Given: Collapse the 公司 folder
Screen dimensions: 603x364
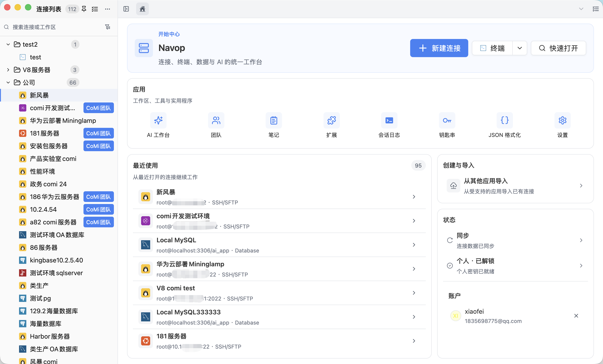Looking at the screenshot, I should coord(8,83).
